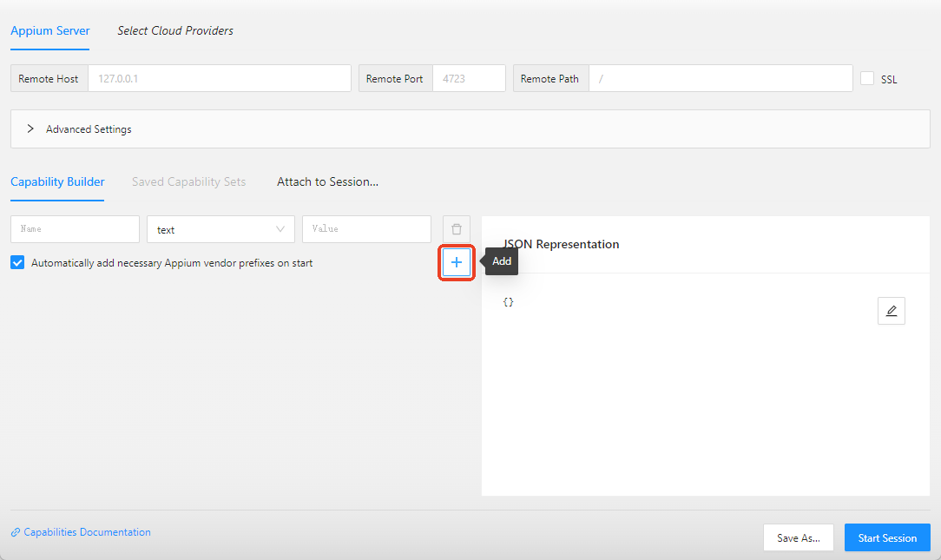Focus the Remote Port input field
Viewport: 941px width, 560px height.
point(469,78)
